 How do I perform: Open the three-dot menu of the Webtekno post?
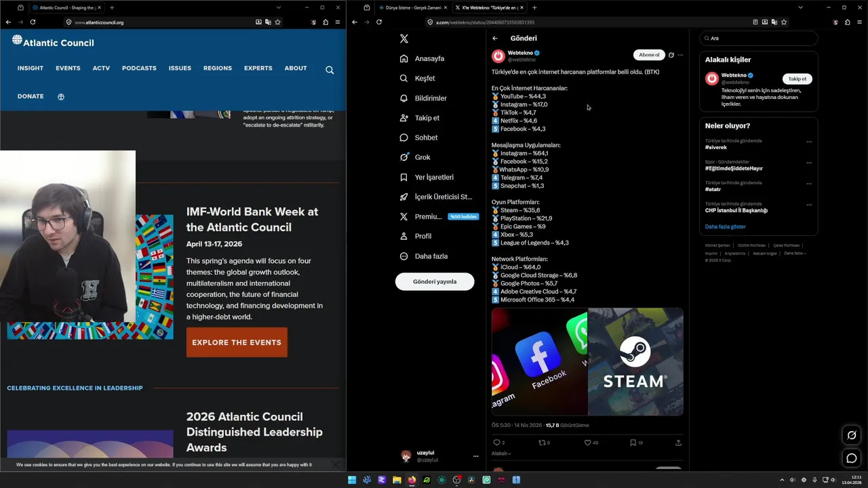click(680, 55)
